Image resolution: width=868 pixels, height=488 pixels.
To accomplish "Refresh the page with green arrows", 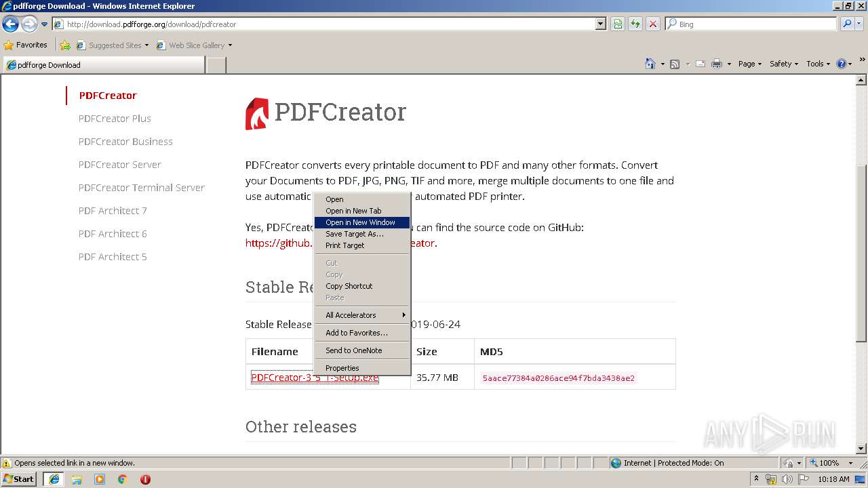I will pyautogui.click(x=635, y=24).
